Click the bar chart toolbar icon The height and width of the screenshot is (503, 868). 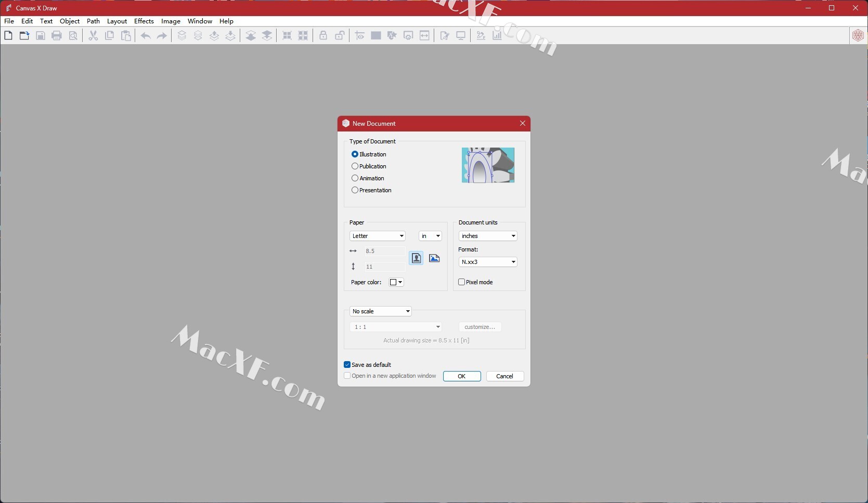coord(497,35)
